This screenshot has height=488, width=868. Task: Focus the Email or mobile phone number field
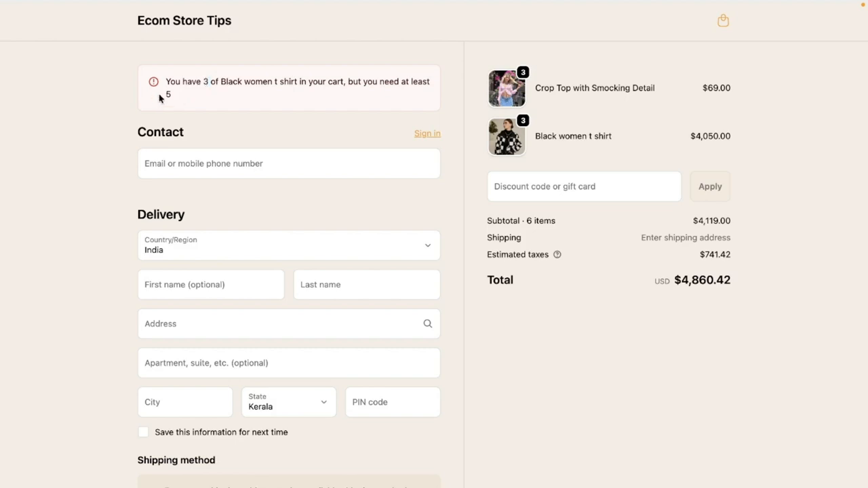pyautogui.click(x=289, y=163)
